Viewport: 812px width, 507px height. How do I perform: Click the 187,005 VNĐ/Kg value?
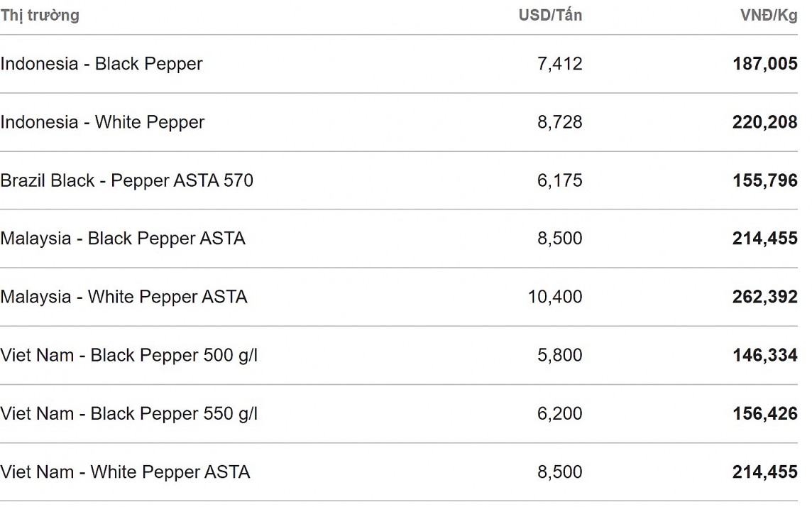764,64
